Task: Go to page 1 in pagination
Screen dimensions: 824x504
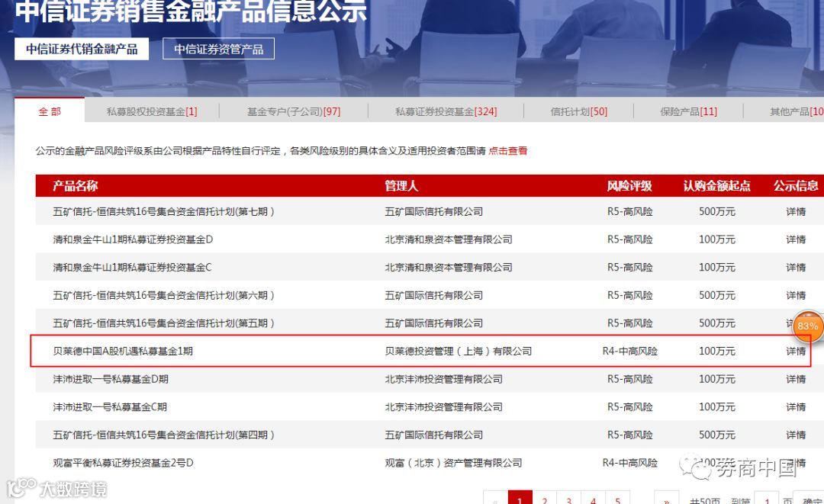Action: coord(520,498)
